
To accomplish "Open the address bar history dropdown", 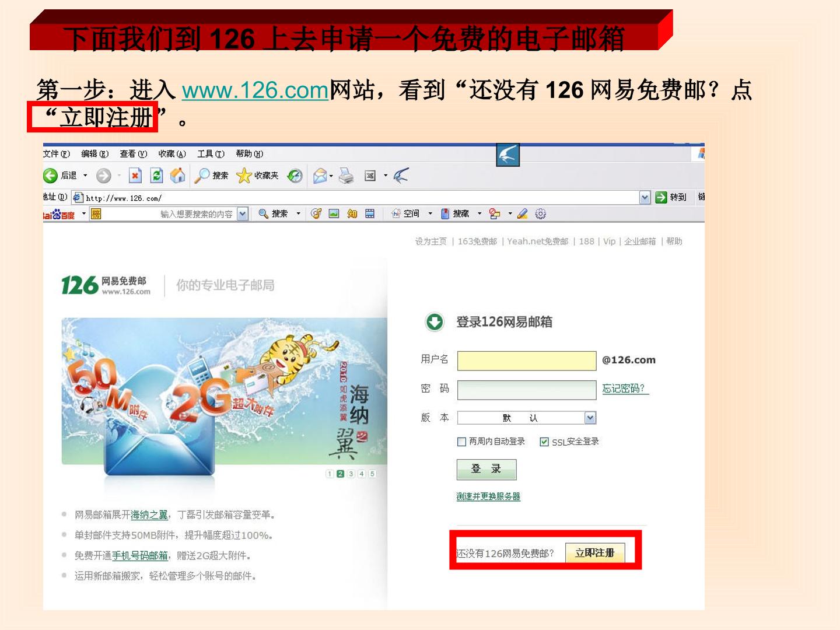I will 645,197.
